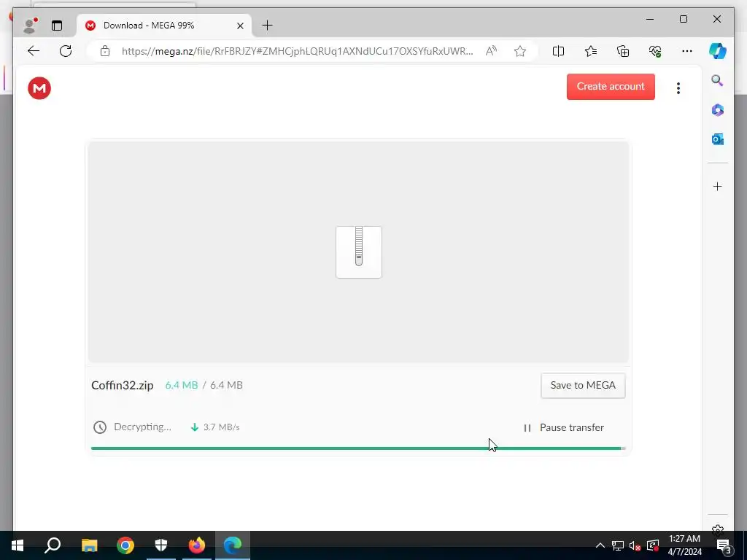Launch Copilot from the toolbar
Viewport: 747px width, 560px height.
tap(718, 51)
